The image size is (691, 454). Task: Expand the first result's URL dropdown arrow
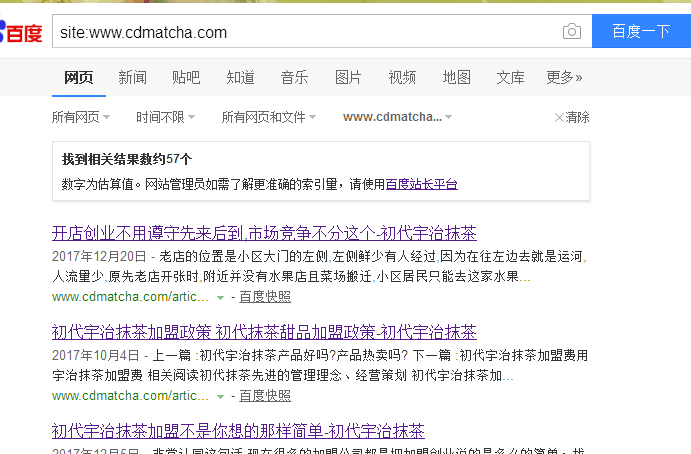[x=220, y=298]
